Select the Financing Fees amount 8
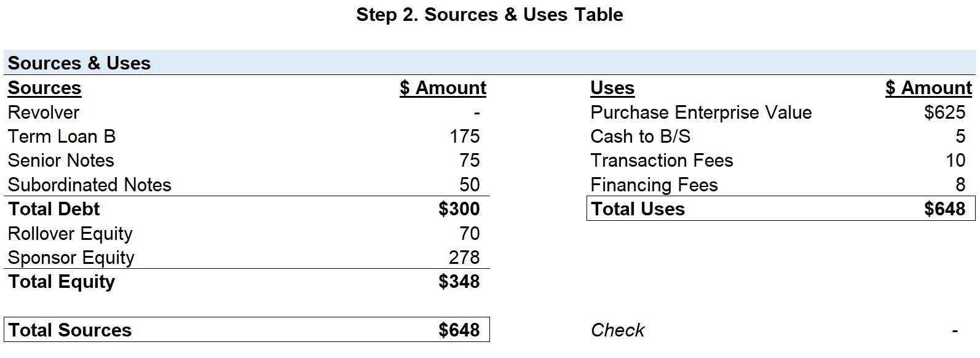The width and height of the screenshot is (980, 358). click(960, 185)
